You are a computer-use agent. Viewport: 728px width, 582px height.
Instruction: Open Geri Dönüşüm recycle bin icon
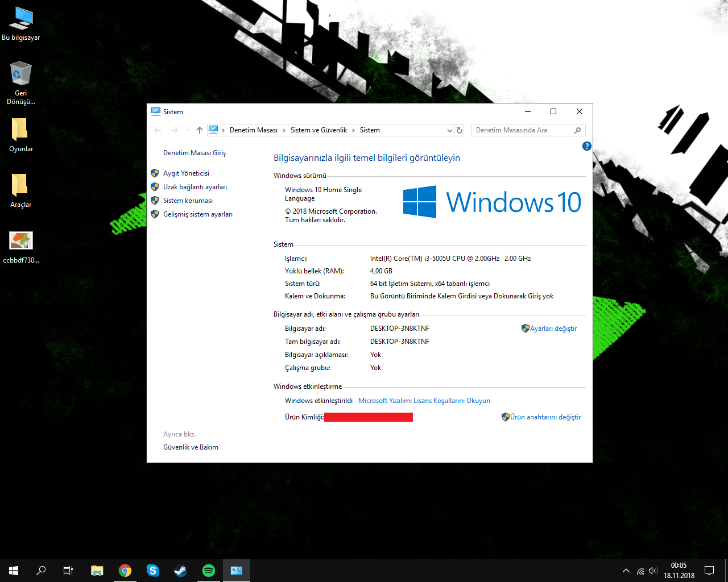[x=21, y=83]
